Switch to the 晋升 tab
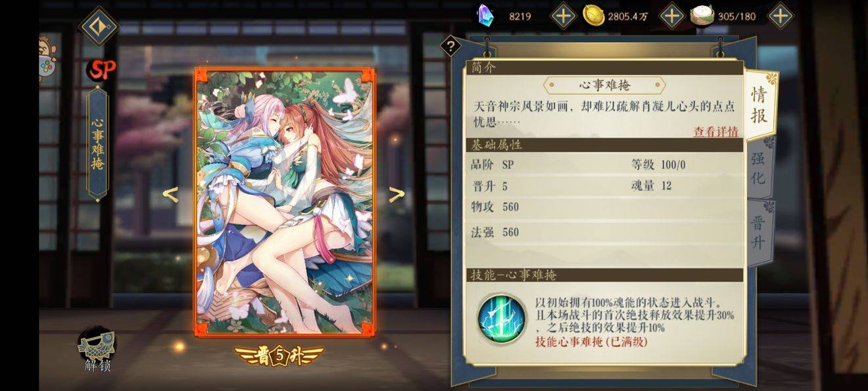The width and height of the screenshot is (868, 391). click(758, 232)
